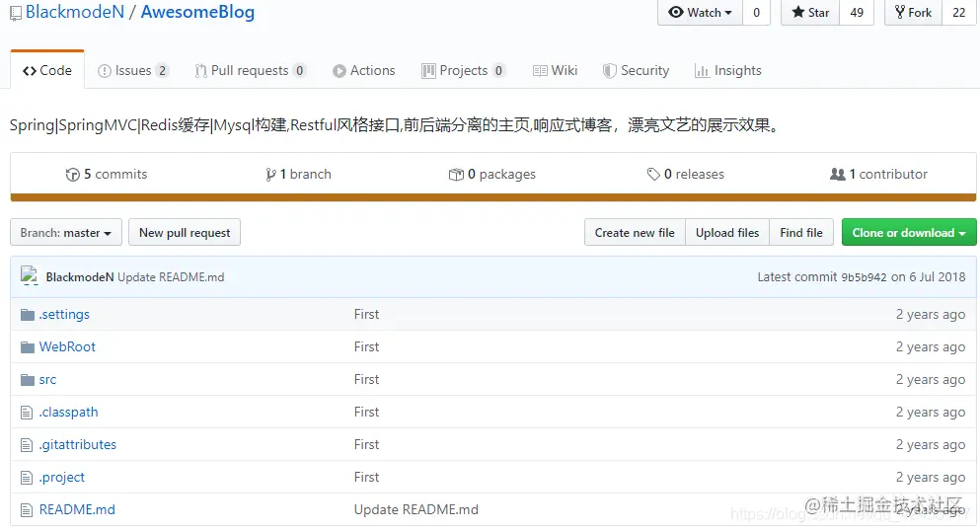Open the Actions tab
Image resolution: width=980 pixels, height=532 pixels.
[364, 71]
